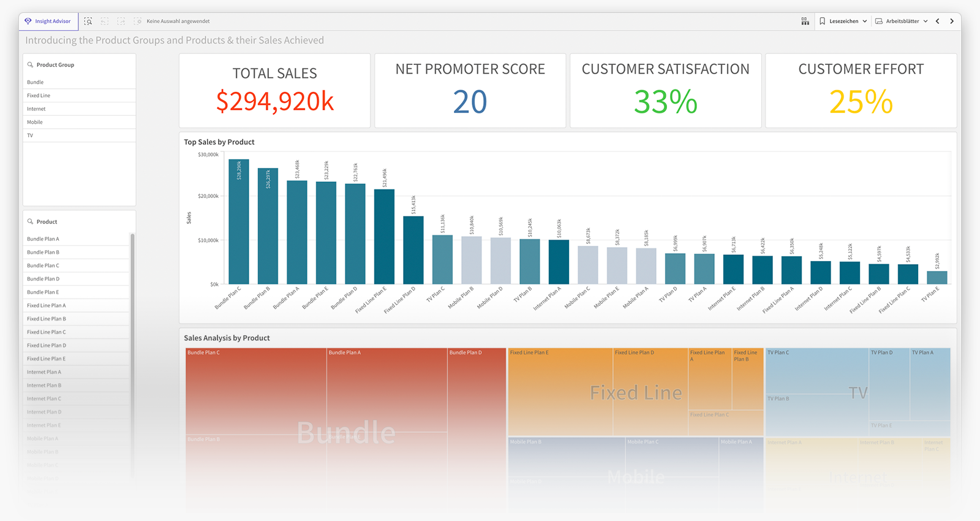Click the Bundle Plan C bar in chart
Screen dimensions: 980x521
coord(239,222)
